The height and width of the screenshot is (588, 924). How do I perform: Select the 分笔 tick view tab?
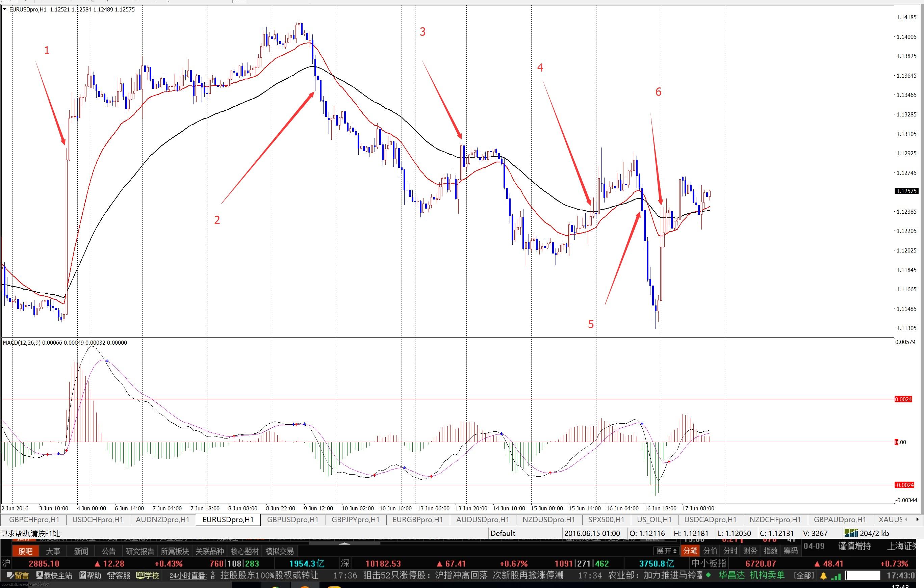point(690,551)
